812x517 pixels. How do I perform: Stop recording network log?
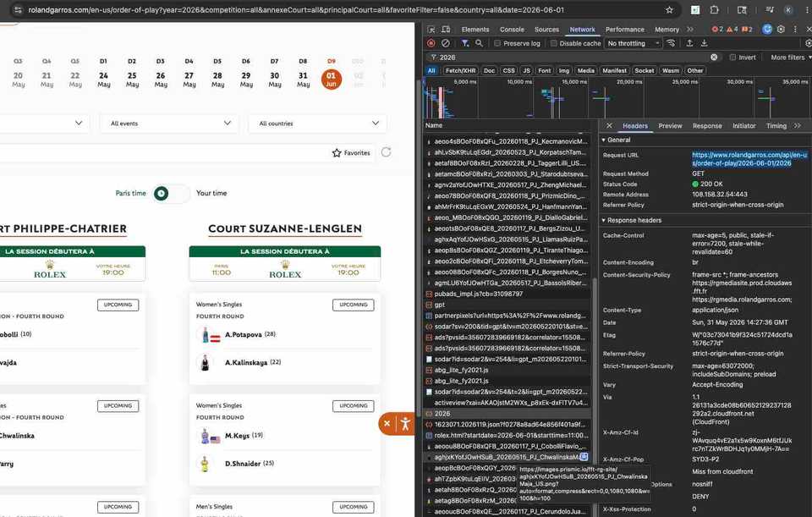(431, 43)
